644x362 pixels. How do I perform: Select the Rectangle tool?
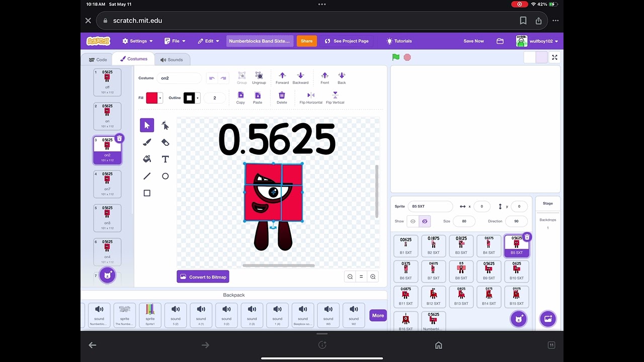(x=147, y=193)
